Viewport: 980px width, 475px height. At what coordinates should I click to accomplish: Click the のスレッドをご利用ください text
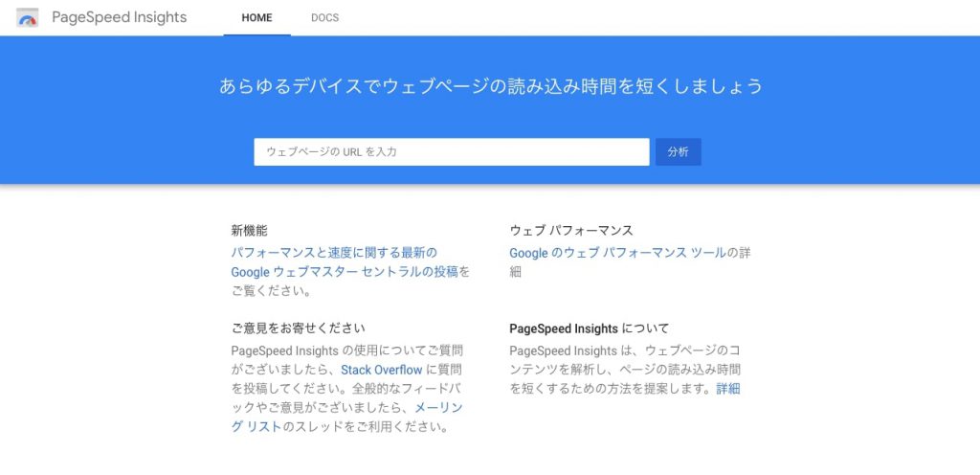[x=366, y=427]
